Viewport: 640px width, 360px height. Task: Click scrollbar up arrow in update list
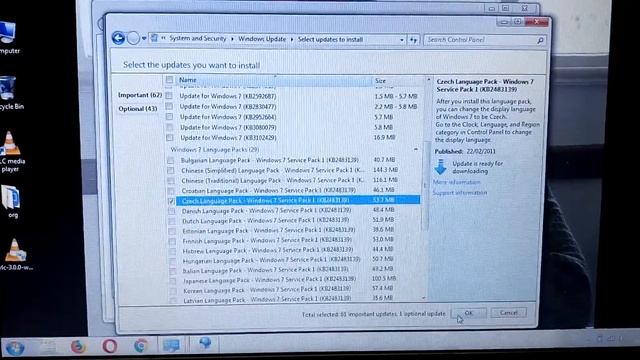pos(429,80)
